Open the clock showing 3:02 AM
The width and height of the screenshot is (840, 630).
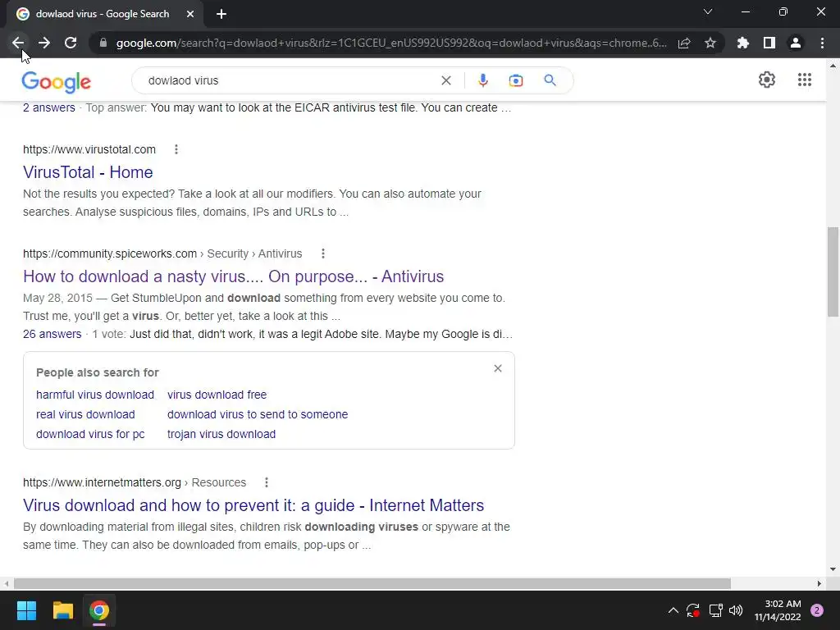(x=778, y=610)
